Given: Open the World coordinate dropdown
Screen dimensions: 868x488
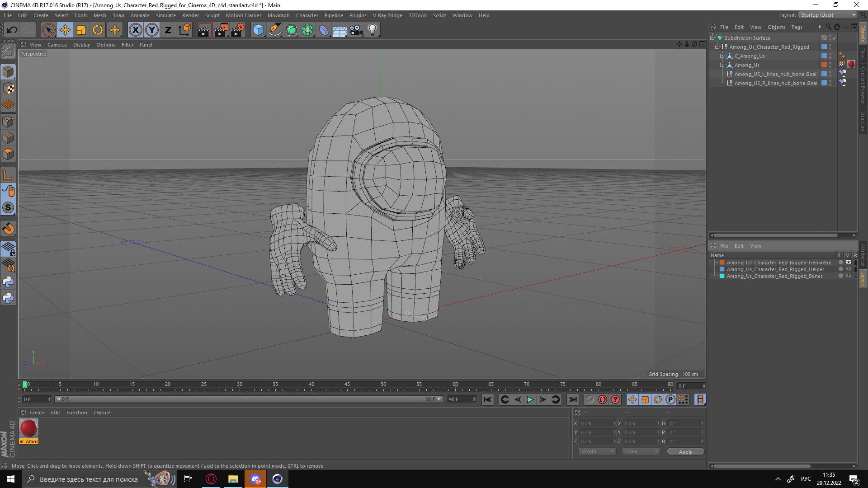Looking at the screenshot, I should pyautogui.click(x=597, y=451).
